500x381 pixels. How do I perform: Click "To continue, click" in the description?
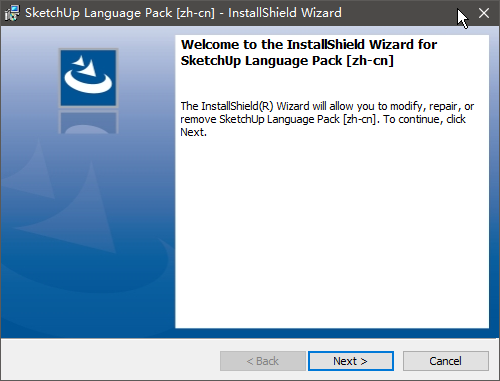[424, 119]
